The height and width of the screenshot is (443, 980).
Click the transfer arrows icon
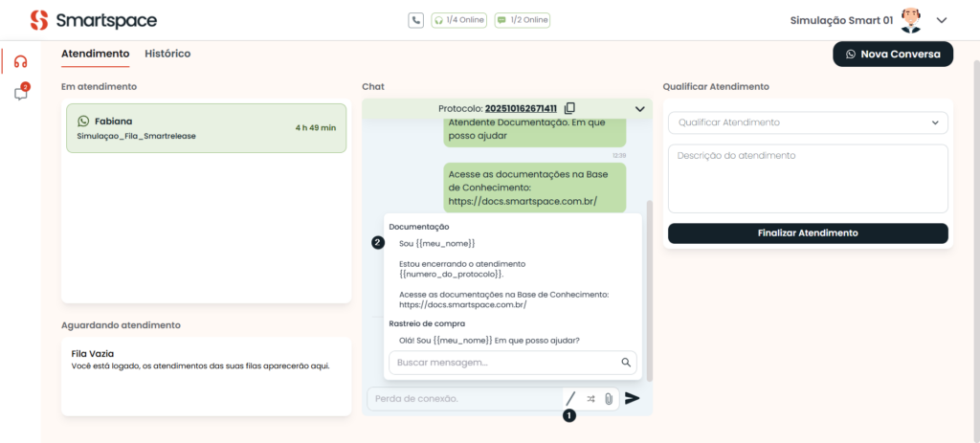pos(590,398)
